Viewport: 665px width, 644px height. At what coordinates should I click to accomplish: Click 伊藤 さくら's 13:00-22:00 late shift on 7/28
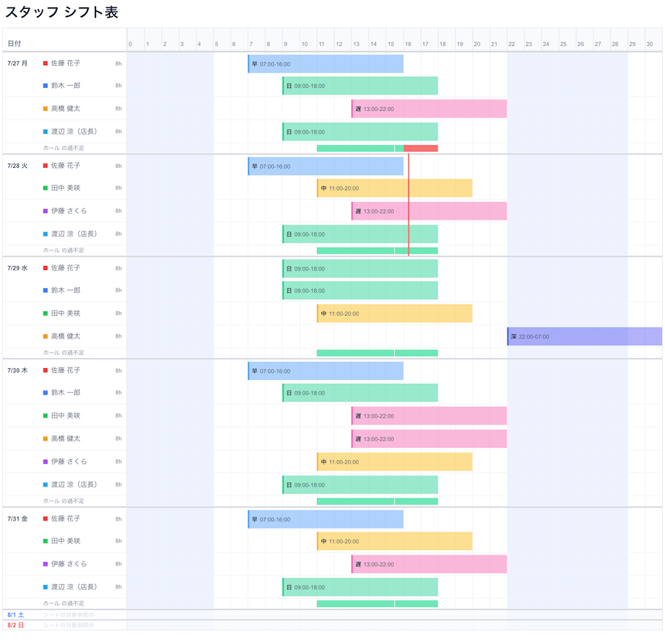click(x=429, y=211)
